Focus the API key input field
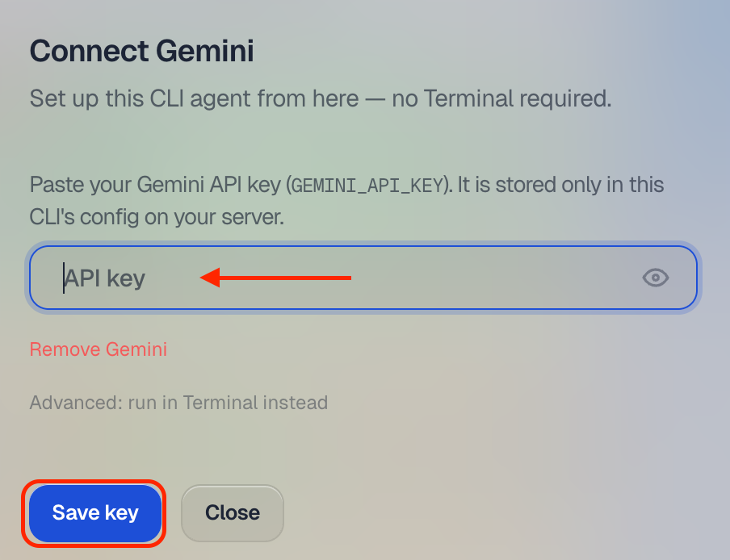This screenshot has width=730, height=560. pyautogui.click(x=363, y=278)
